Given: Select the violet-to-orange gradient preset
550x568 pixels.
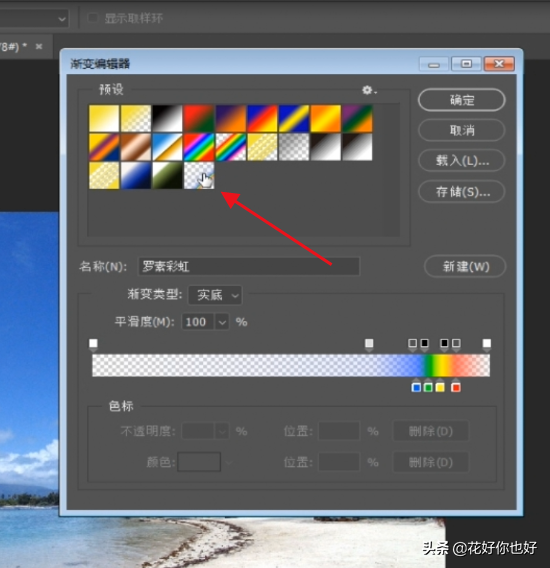Looking at the screenshot, I should [231, 118].
